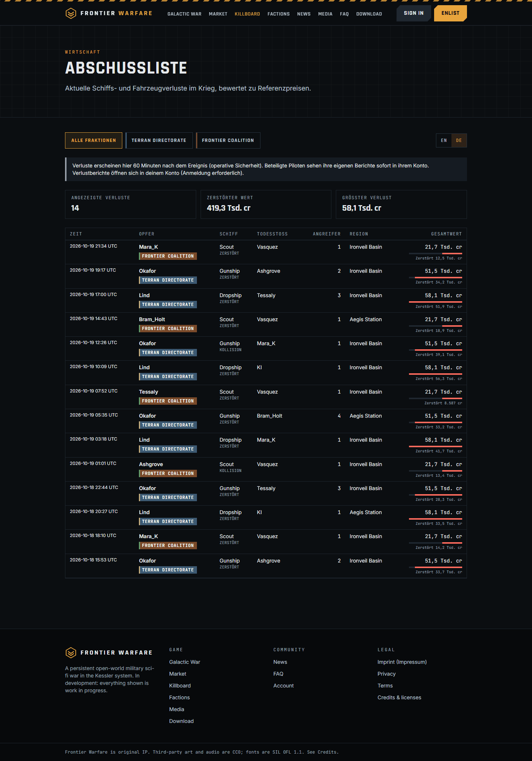
Task: Select the Alle Fraktionen filter tab
Action: point(93,140)
